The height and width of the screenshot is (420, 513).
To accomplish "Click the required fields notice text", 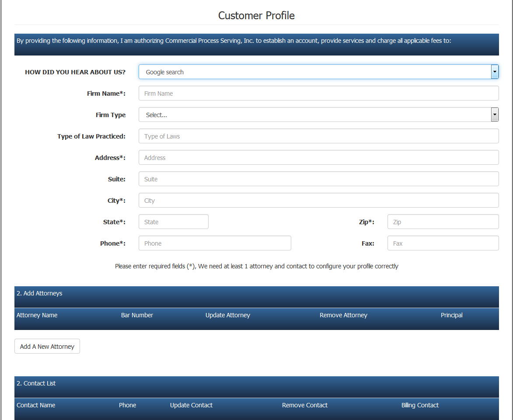I will pyautogui.click(x=256, y=266).
